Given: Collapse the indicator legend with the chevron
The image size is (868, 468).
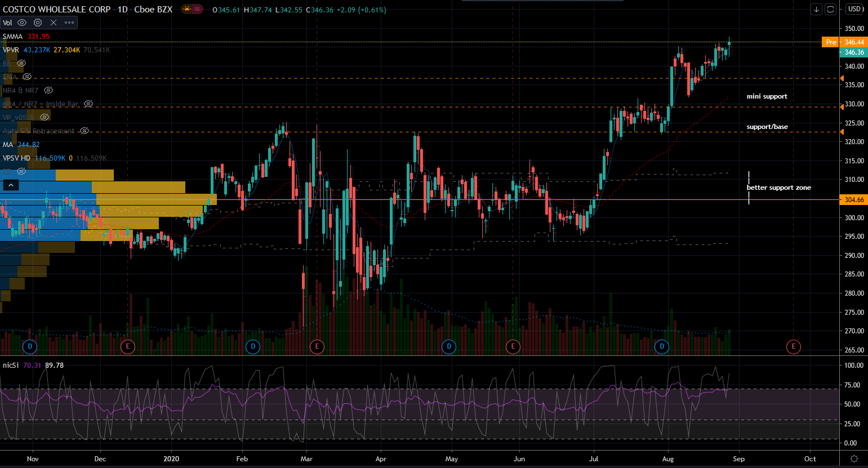Looking at the screenshot, I should pos(11,185).
